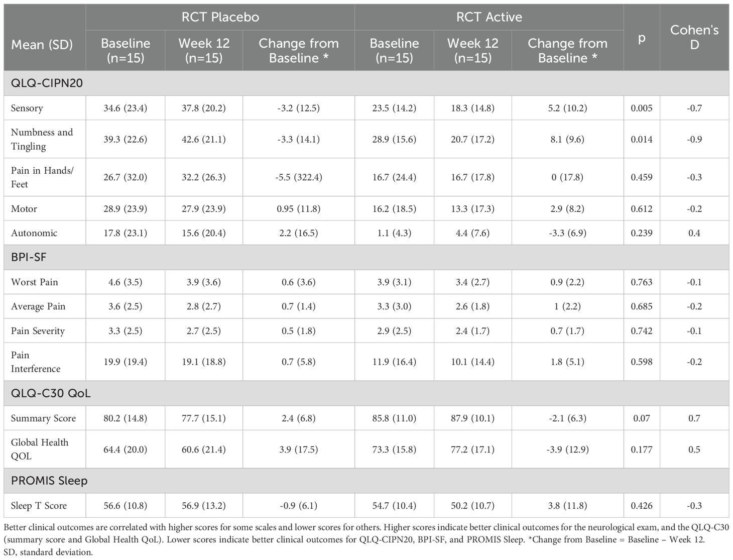733x560 pixels.
Task: Click the RCT Active column group header
Action: (489, 17)
